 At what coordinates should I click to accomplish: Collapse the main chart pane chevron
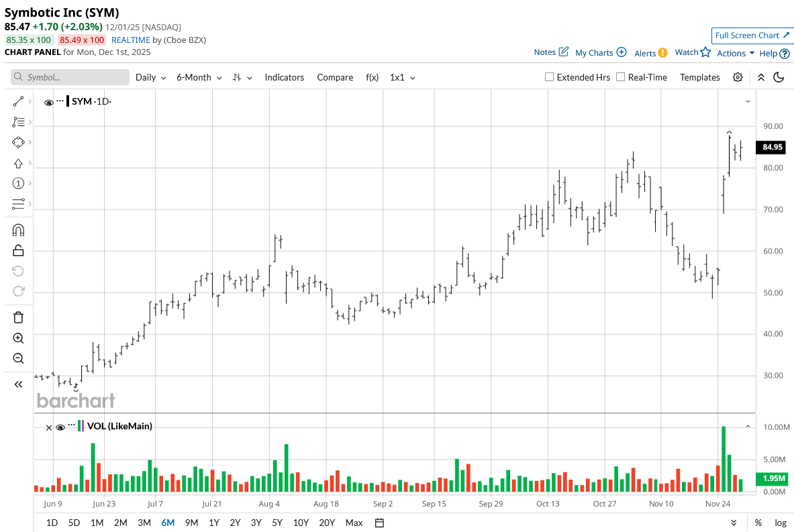748,102
